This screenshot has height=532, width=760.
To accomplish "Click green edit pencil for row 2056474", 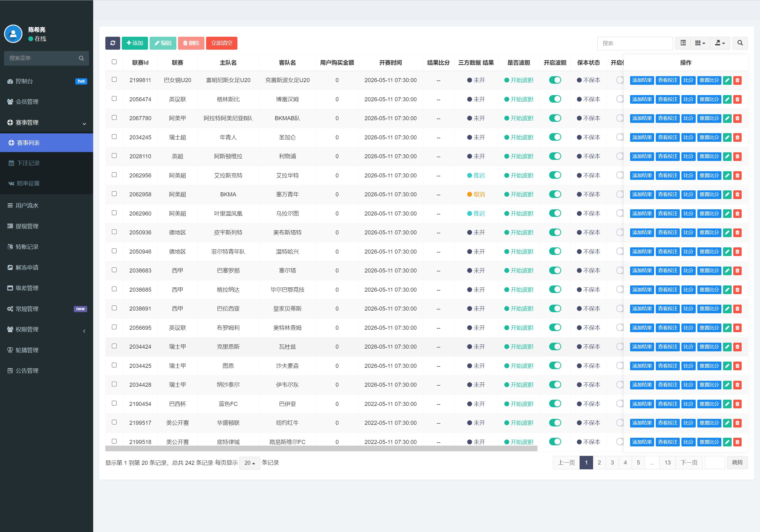I will pos(727,99).
